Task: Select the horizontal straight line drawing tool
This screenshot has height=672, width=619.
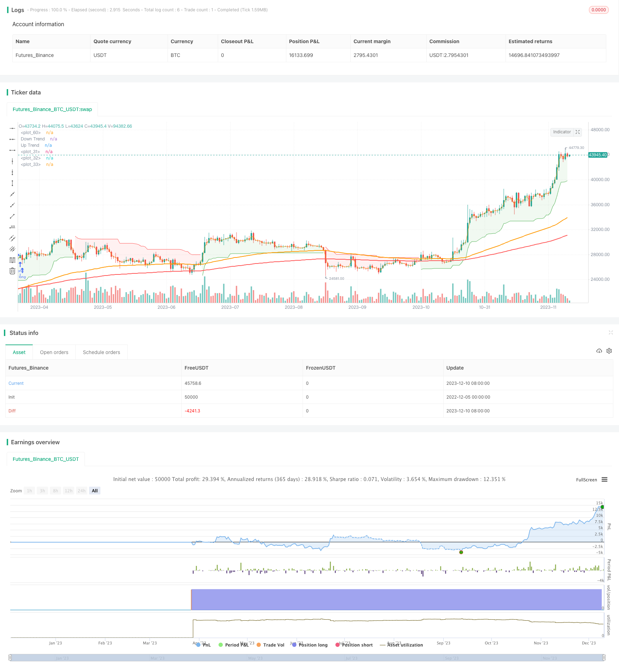Action: point(12,128)
